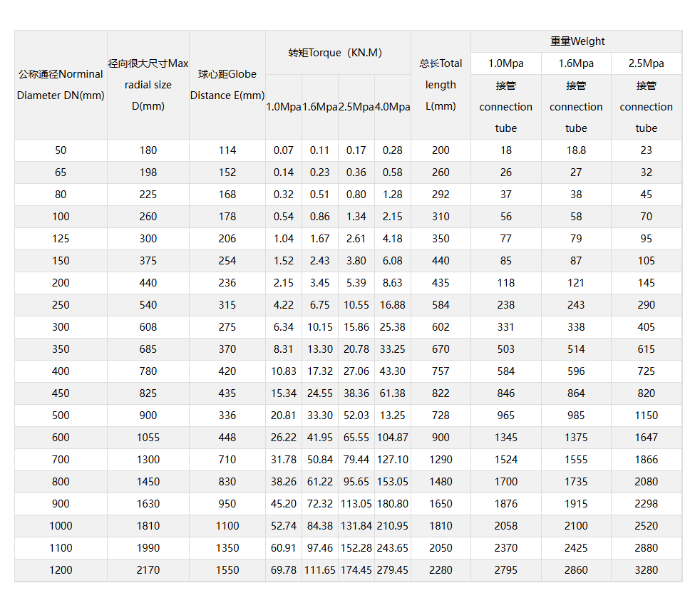The height and width of the screenshot is (593, 700).
Task: Select globe distance value 1550
Action: coord(227,569)
